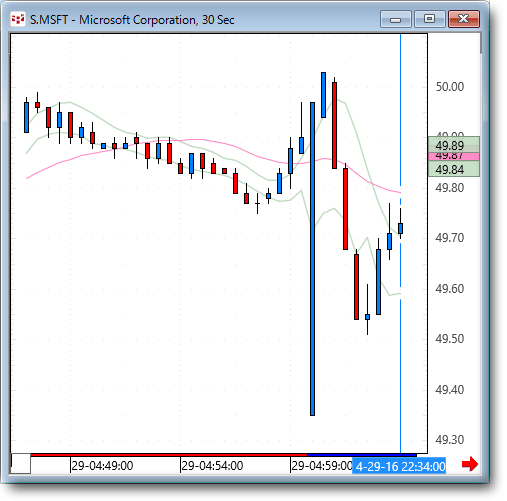Click the pink 49.87 price label
The image size is (507, 501).
pyautogui.click(x=454, y=156)
